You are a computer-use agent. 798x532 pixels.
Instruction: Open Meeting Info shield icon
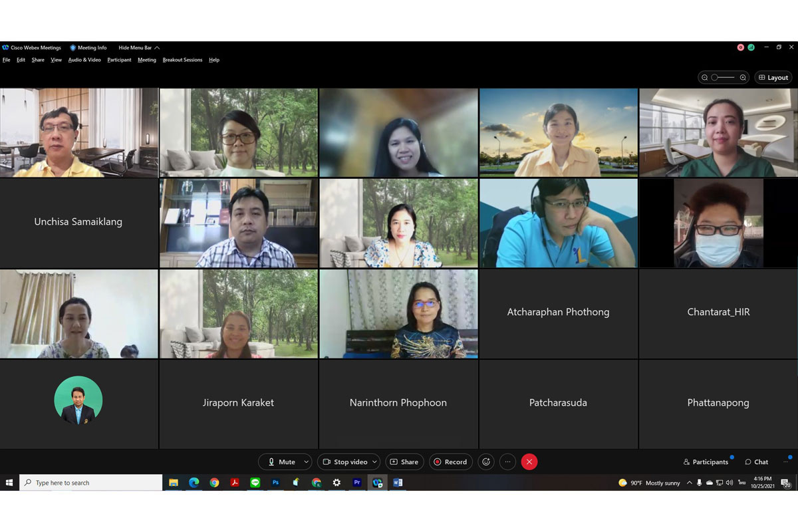pyautogui.click(x=73, y=48)
